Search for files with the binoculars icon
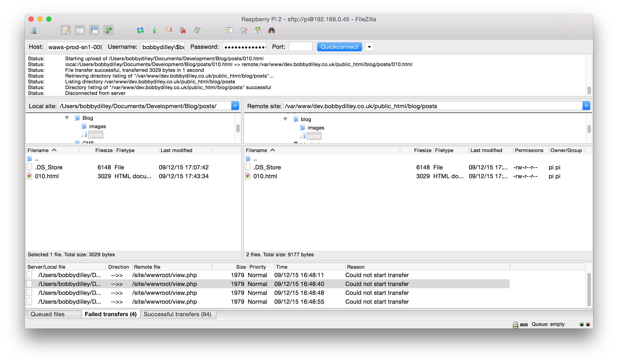The width and height of the screenshot is (618, 364). pos(272,30)
